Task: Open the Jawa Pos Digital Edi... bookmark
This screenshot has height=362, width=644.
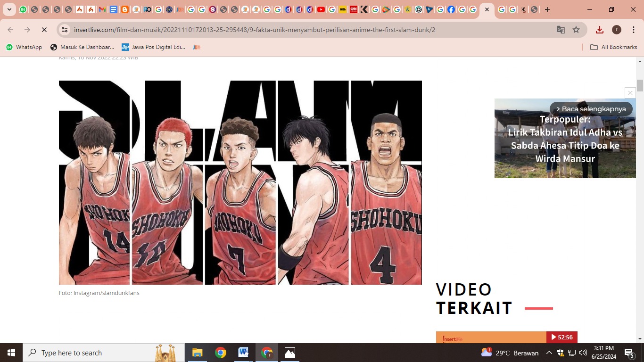Action: (154, 47)
